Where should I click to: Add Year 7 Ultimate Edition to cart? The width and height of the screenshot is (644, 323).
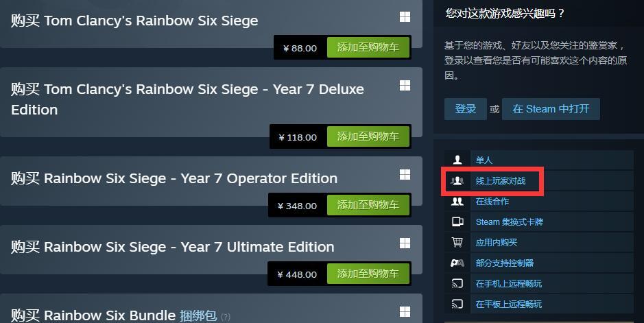tap(368, 274)
